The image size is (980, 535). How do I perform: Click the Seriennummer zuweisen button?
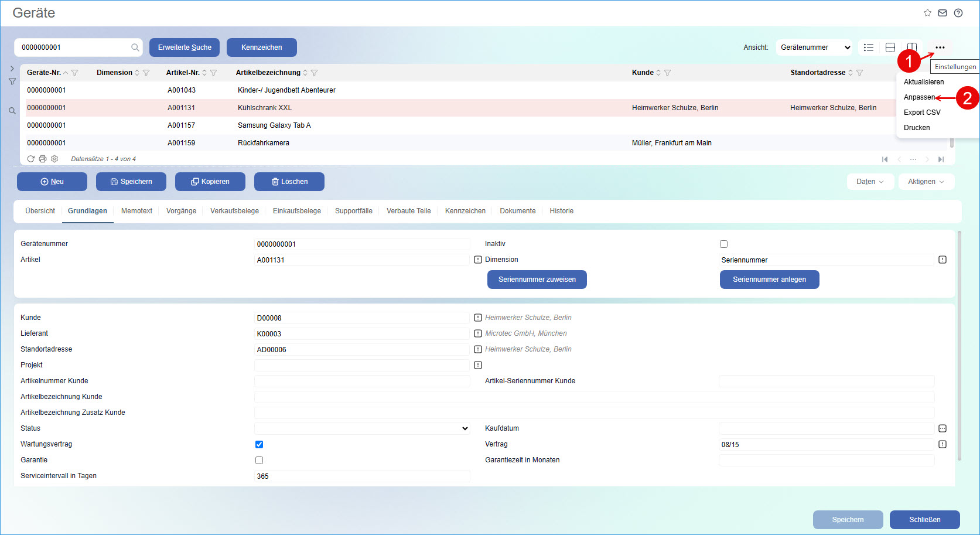[x=537, y=280]
